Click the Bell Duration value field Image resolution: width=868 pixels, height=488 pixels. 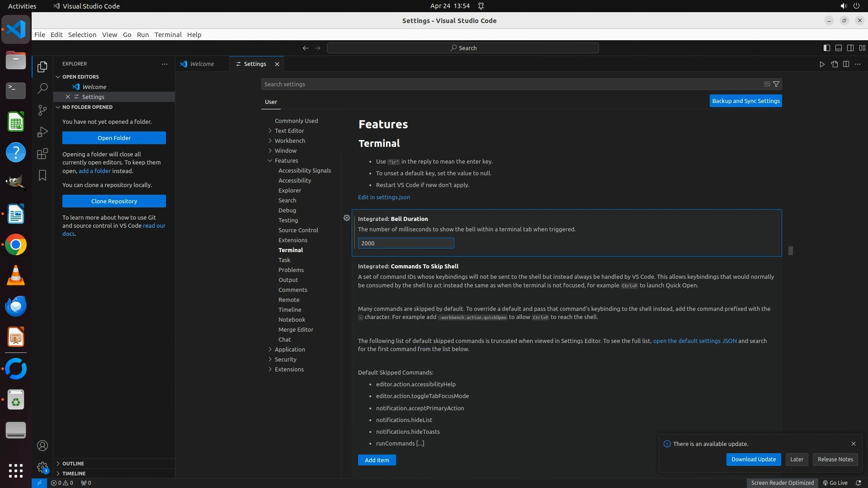(406, 243)
